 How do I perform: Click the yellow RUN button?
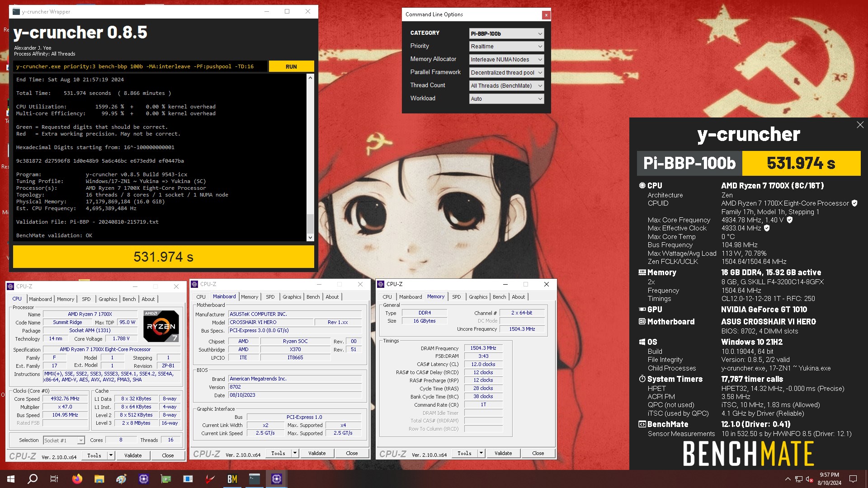291,66
